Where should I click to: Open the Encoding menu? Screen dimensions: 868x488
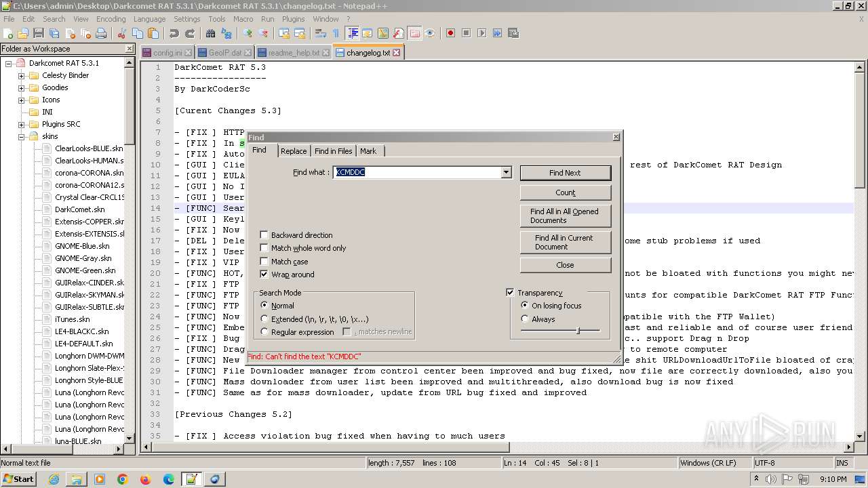tap(111, 19)
